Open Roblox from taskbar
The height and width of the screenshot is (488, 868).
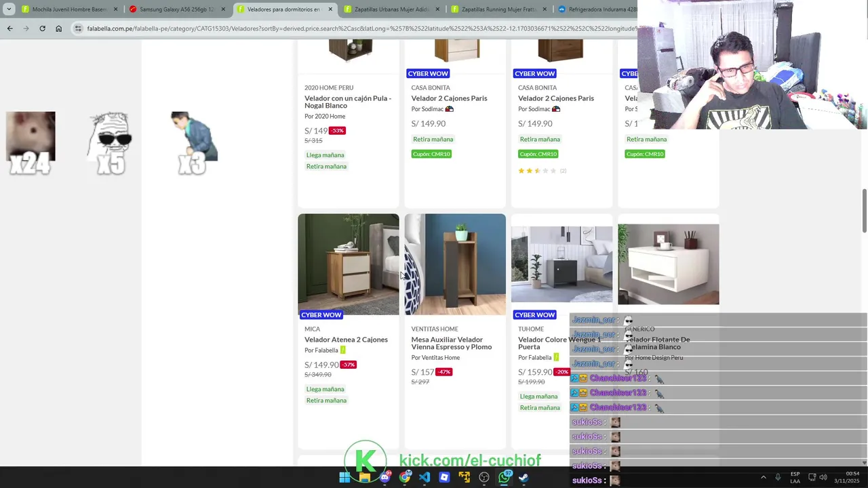point(444,477)
